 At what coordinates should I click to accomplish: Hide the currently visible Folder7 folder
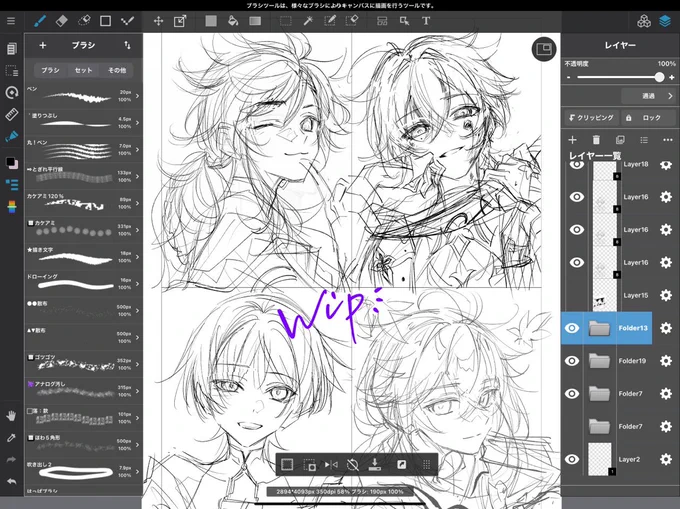[572, 394]
